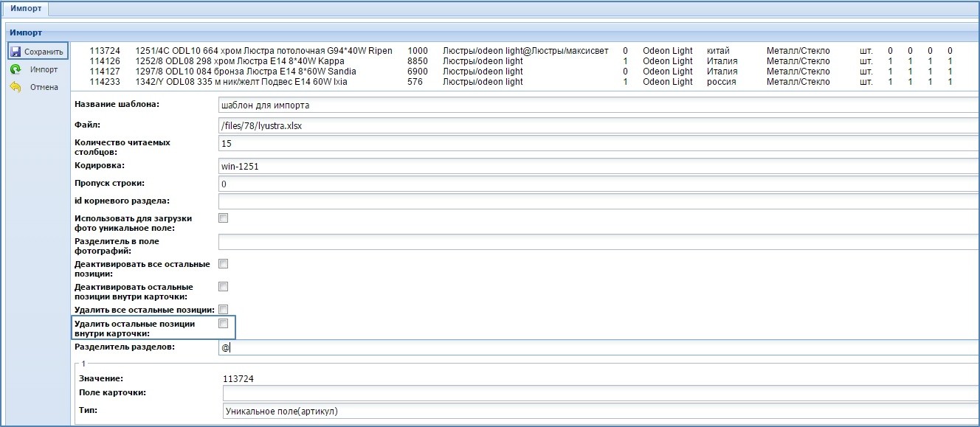Toggle Удалить остальные позиции внутри карточки checkbox

pos(224,324)
